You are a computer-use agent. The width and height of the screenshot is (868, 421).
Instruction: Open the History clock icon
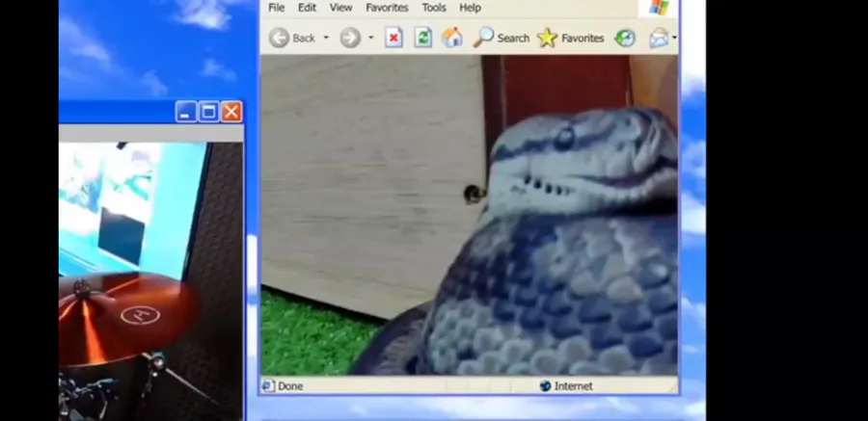point(625,38)
